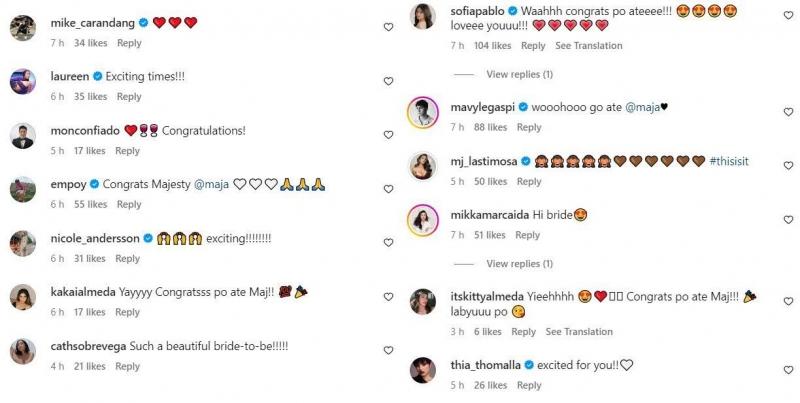The height and width of the screenshot is (403, 800).
Task: Tap heart next to empoy's comment
Action: pos(388,190)
